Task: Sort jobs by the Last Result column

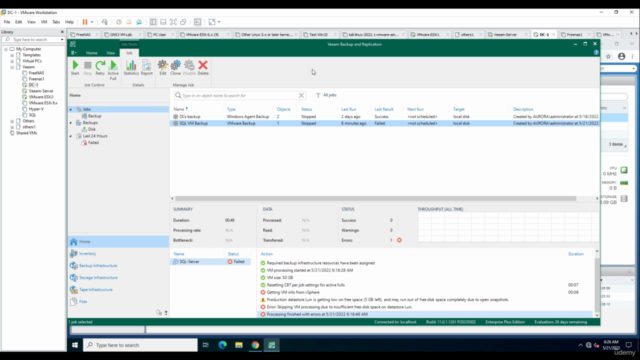Action: point(384,109)
